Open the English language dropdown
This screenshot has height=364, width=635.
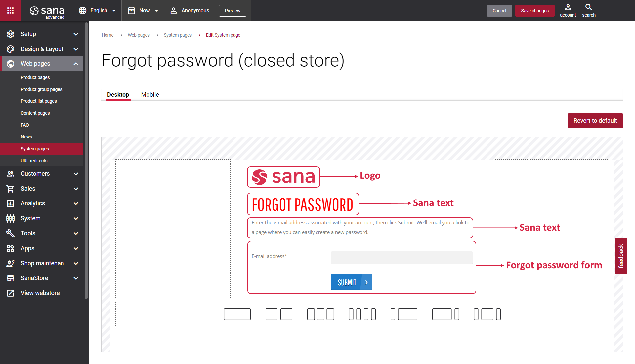click(98, 10)
